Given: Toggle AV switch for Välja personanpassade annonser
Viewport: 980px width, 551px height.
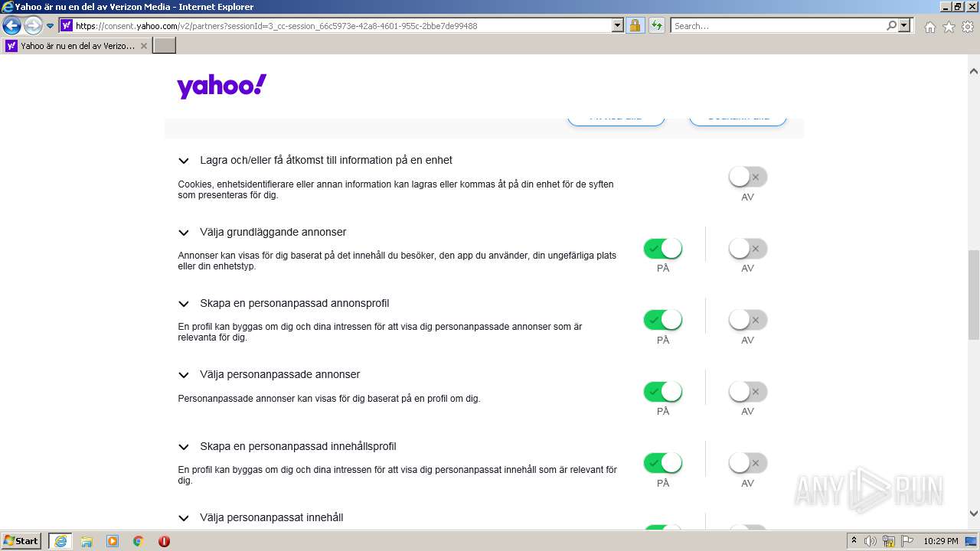Looking at the screenshot, I should 748,392.
